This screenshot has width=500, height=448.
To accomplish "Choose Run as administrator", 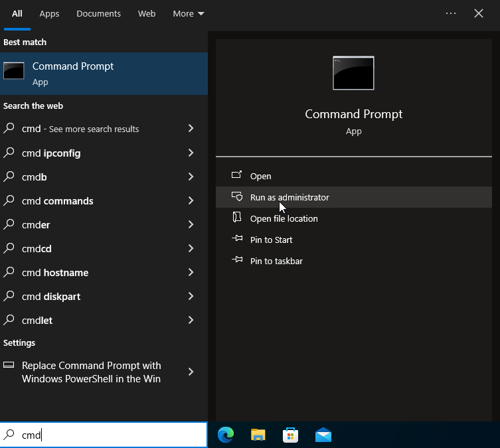I will coord(354,197).
